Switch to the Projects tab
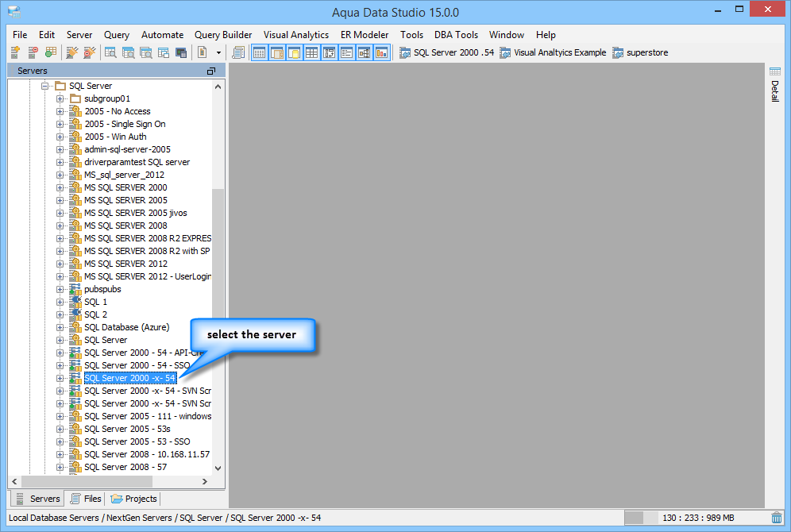Viewport: 791px width, 532px height. (x=134, y=499)
